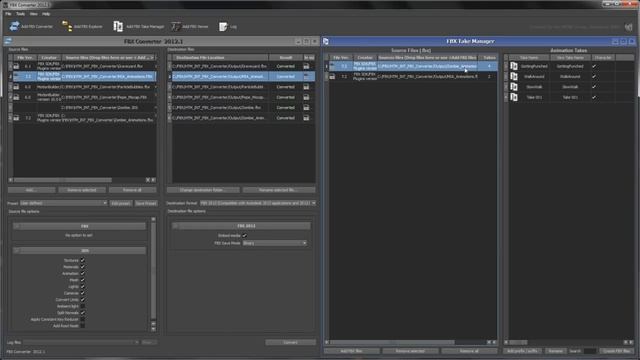Open the View menu
The image size is (640, 360).
point(33,14)
